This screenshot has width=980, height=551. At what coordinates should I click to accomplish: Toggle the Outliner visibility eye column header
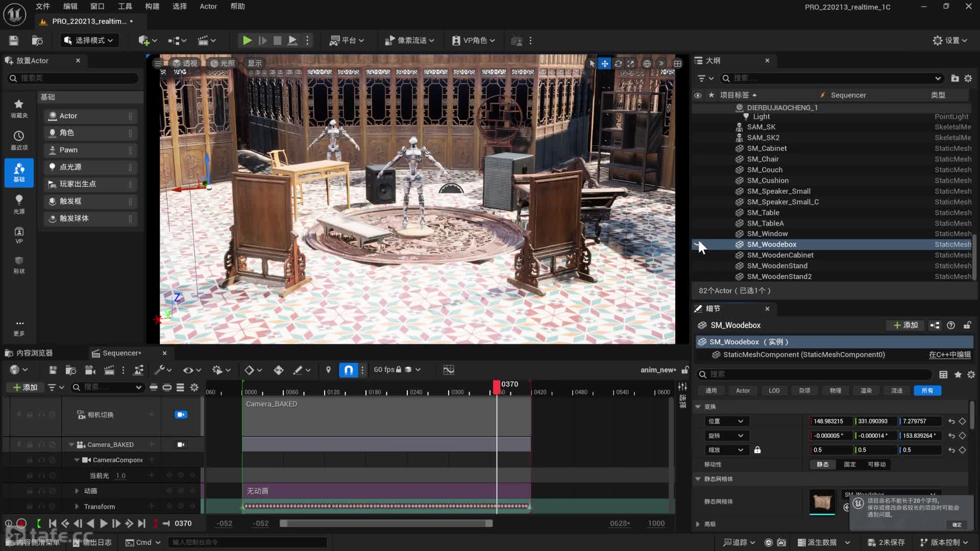pyautogui.click(x=698, y=95)
